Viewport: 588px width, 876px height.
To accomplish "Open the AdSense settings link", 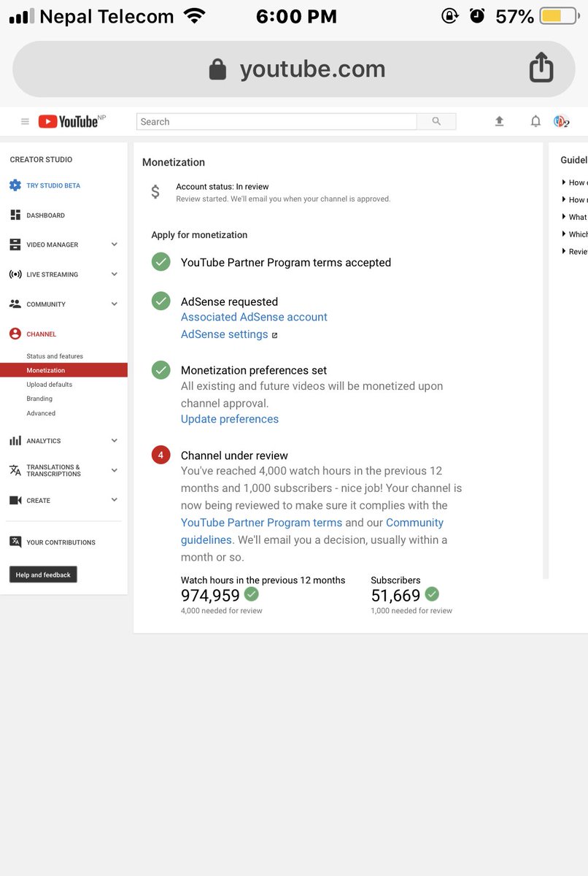I will [225, 334].
